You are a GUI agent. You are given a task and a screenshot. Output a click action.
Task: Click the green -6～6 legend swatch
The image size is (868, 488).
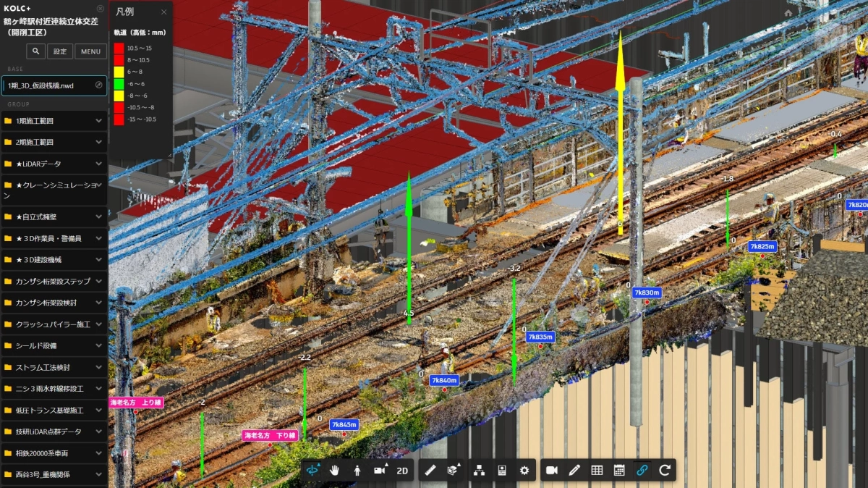(119, 84)
